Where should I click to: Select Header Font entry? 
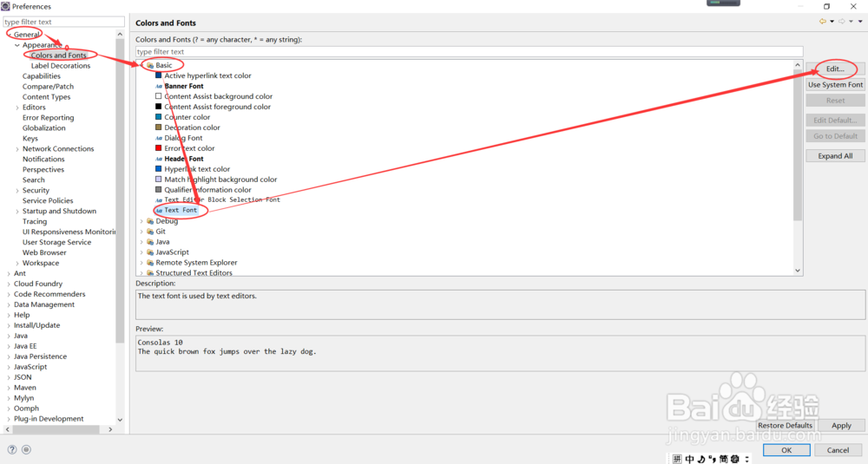[184, 158]
